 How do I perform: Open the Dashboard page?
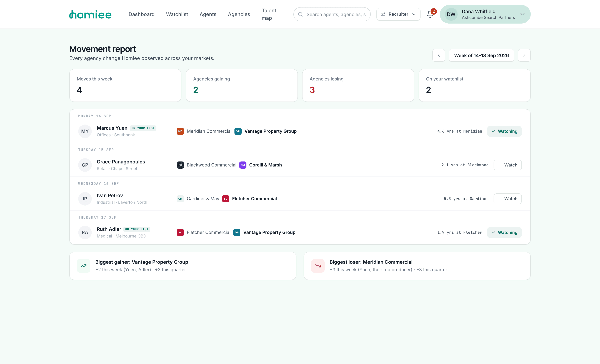(141, 14)
